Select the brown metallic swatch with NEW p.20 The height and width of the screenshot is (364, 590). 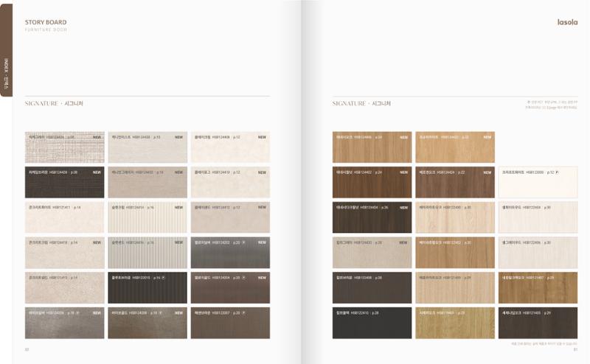(230, 287)
